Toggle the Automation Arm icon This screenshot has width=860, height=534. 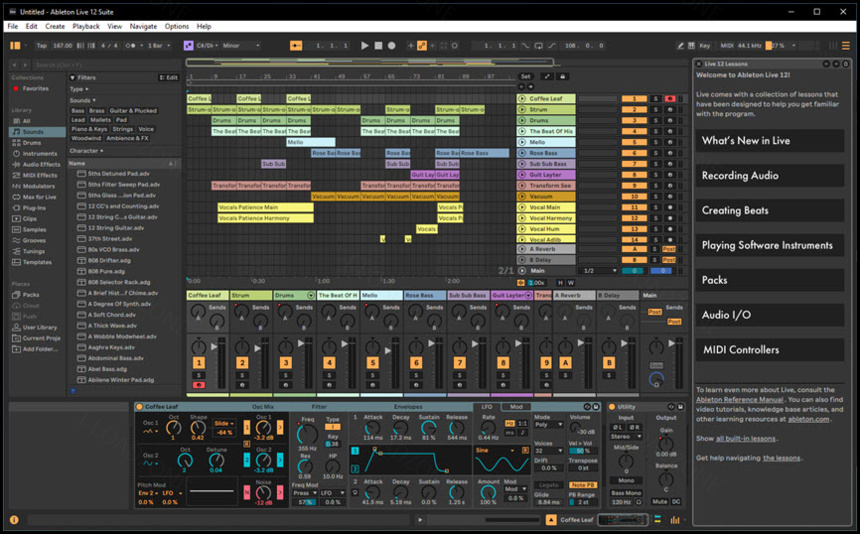(x=422, y=46)
